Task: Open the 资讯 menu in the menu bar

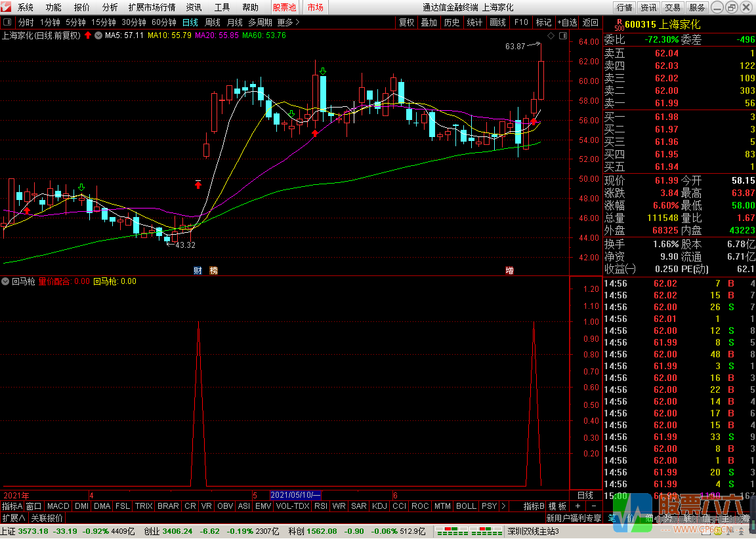Action: (x=194, y=7)
